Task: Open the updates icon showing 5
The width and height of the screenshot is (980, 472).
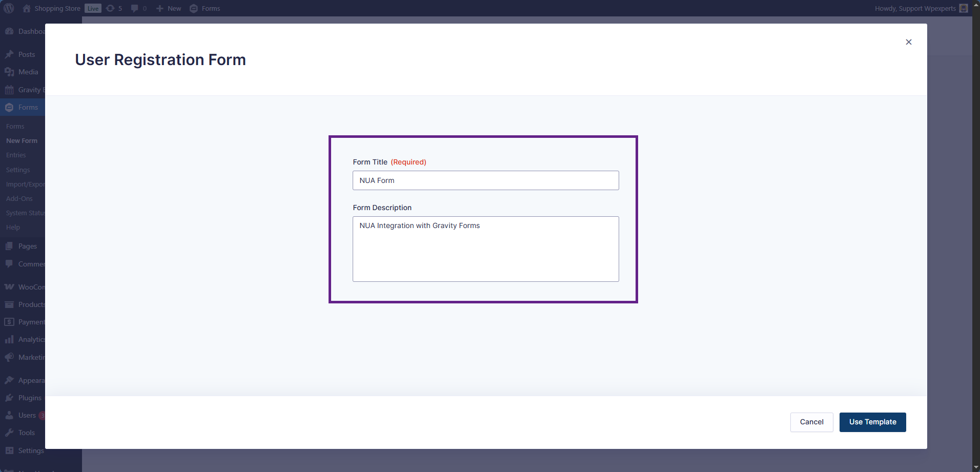Action: point(110,8)
